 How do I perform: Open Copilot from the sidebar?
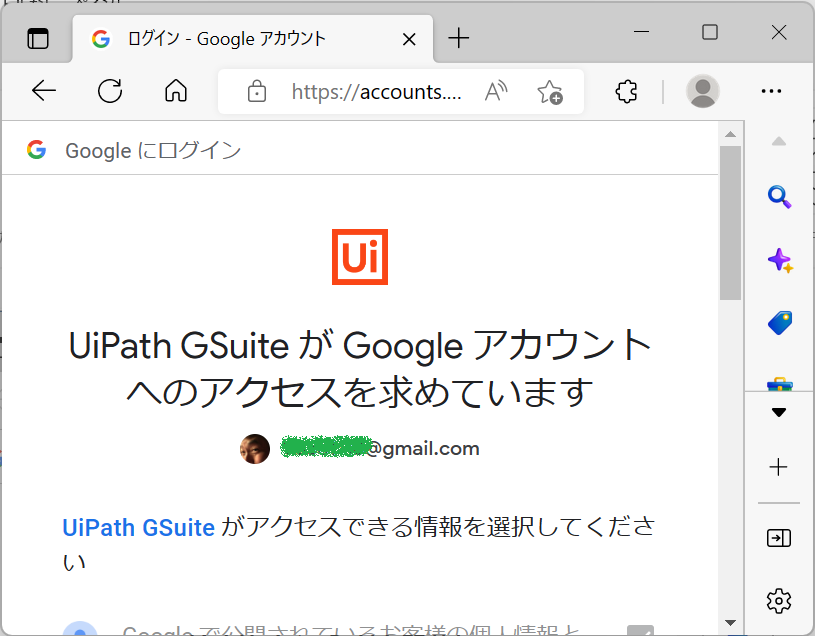(779, 260)
